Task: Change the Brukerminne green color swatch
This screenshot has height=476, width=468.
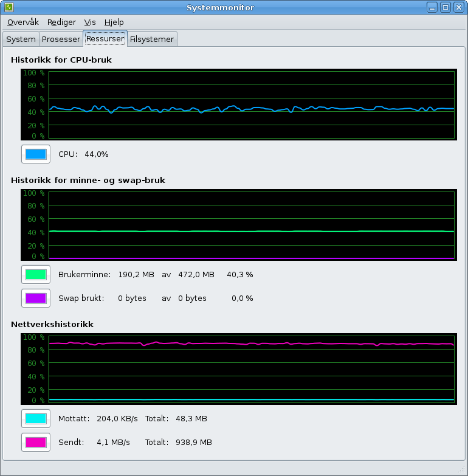Action: (36, 274)
